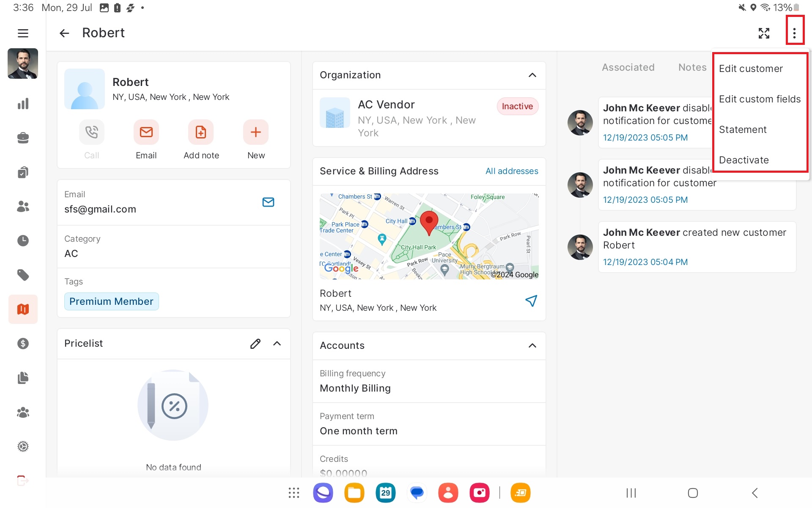Tap the fullscreen expand icon
The image size is (812, 508).
[x=763, y=33]
